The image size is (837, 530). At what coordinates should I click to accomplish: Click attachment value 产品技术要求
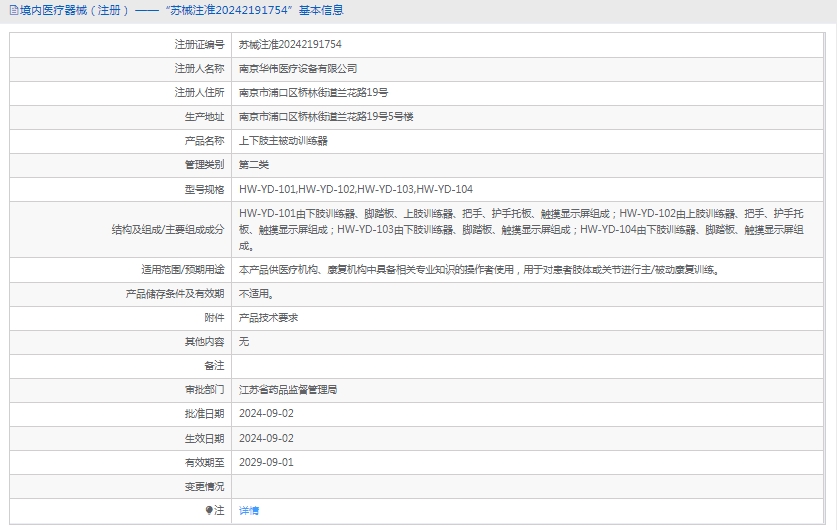point(268,317)
